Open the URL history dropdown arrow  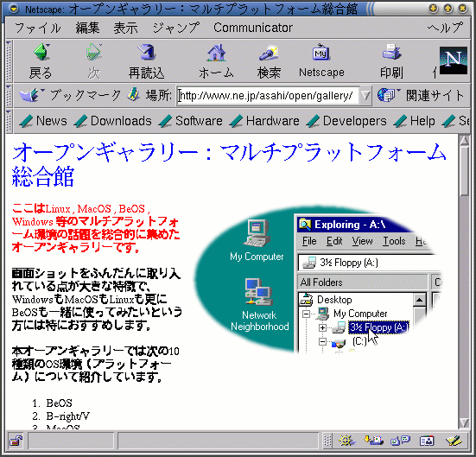click(x=365, y=96)
